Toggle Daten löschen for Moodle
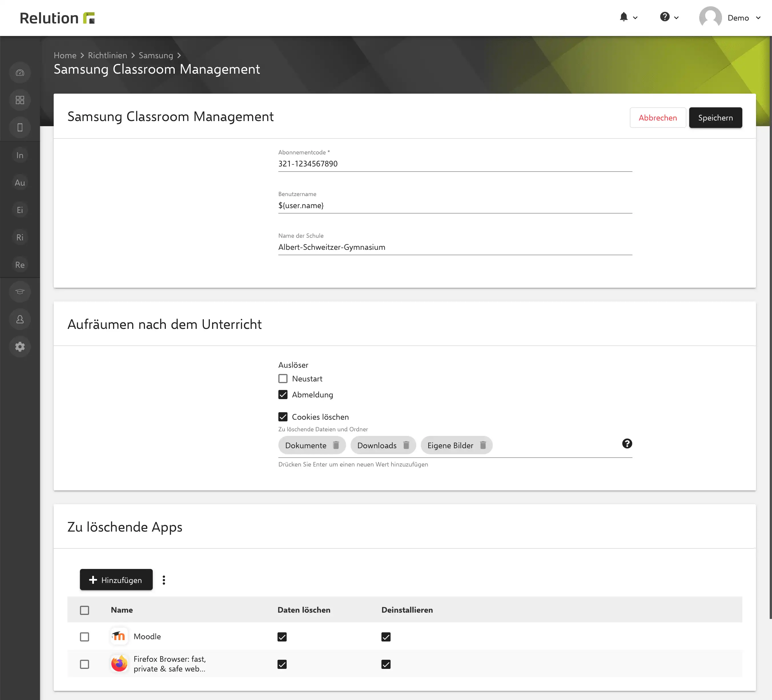The height and width of the screenshot is (700, 772). point(282,637)
